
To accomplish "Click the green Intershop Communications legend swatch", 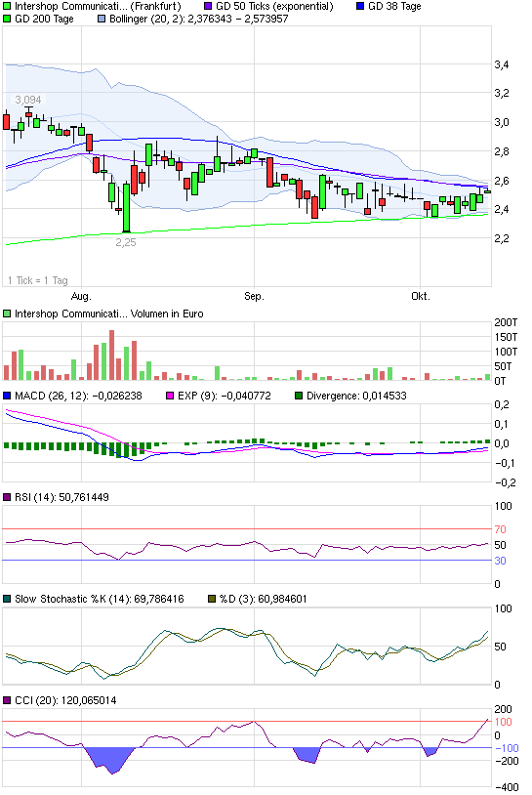I will coord(7,7).
